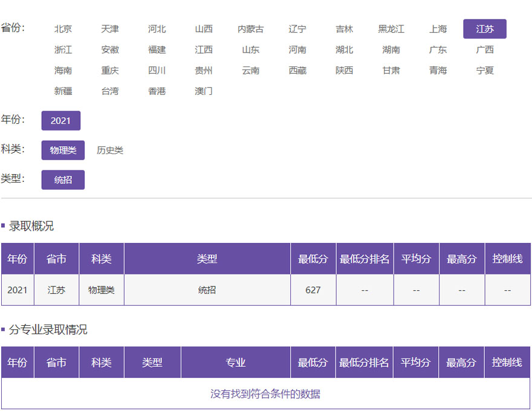Select province 湖北
The width and height of the screenshot is (532, 414).
coord(344,50)
